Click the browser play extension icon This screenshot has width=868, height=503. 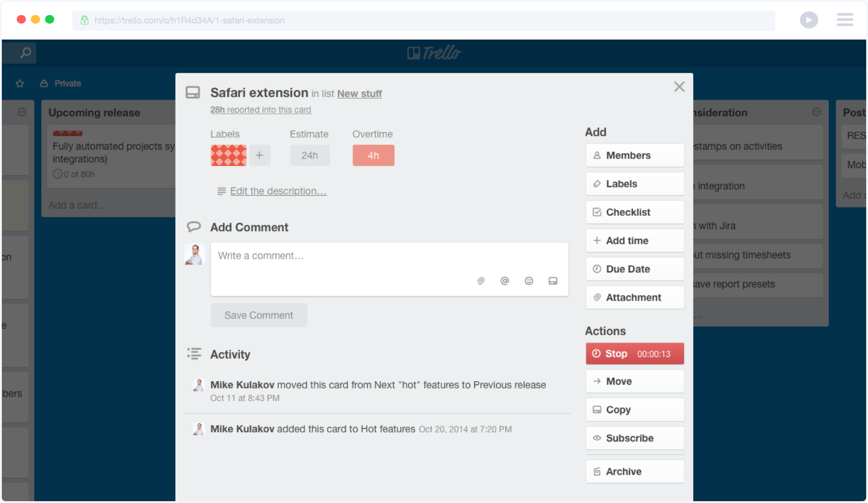pos(809,20)
